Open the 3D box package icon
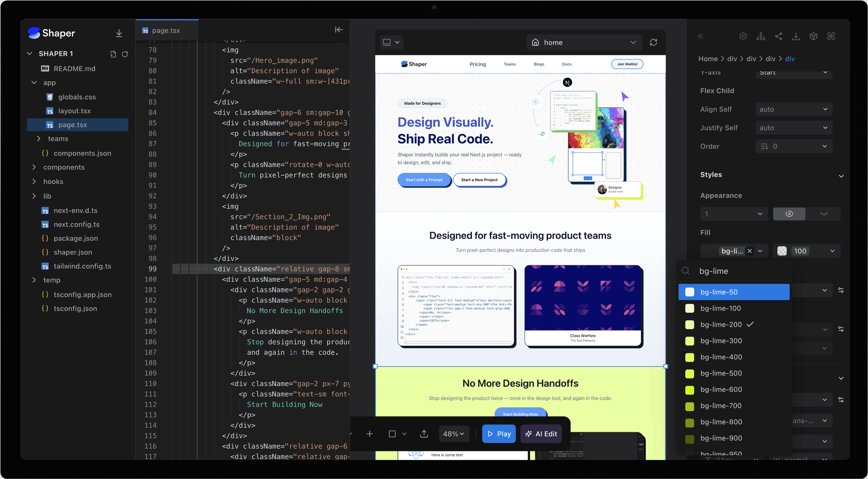This screenshot has height=479, width=868. click(813, 36)
